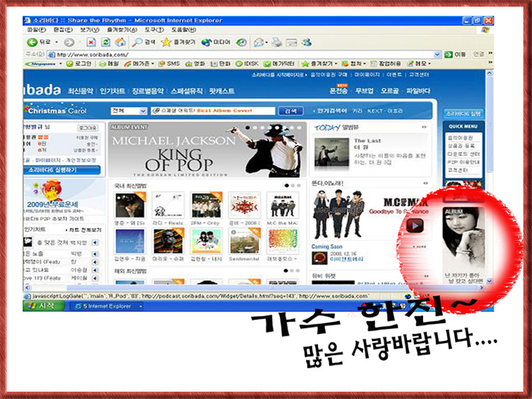
Task: Open the 보기(V) menu
Action: 90,30
